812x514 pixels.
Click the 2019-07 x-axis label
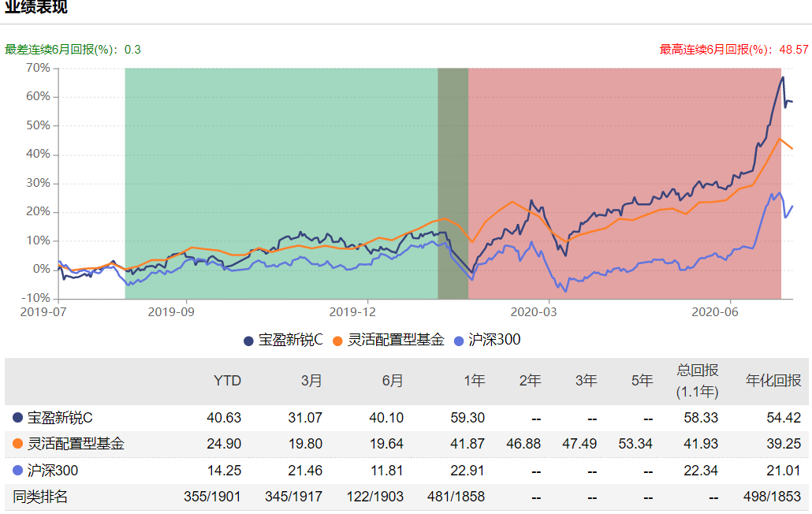[x=43, y=312]
